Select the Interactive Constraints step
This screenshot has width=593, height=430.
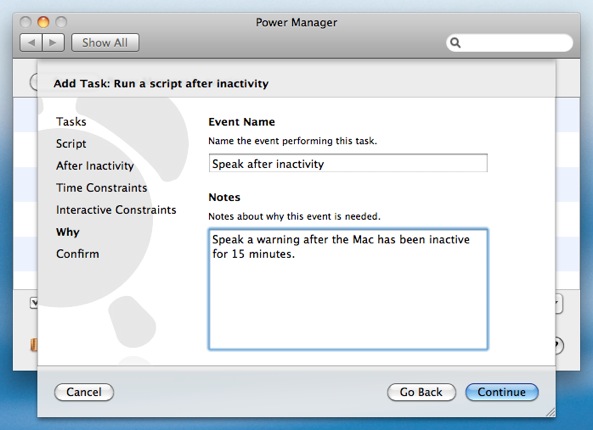tap(116, 210)
